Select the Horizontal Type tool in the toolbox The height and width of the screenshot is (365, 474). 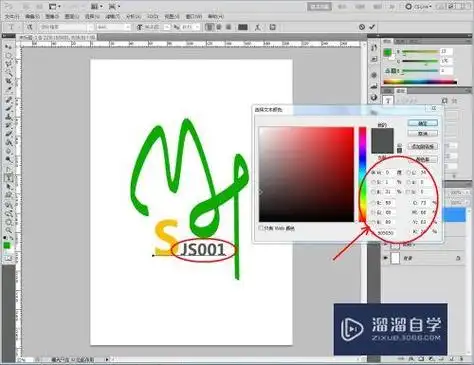pyautogui.click(x=8, y=179)
